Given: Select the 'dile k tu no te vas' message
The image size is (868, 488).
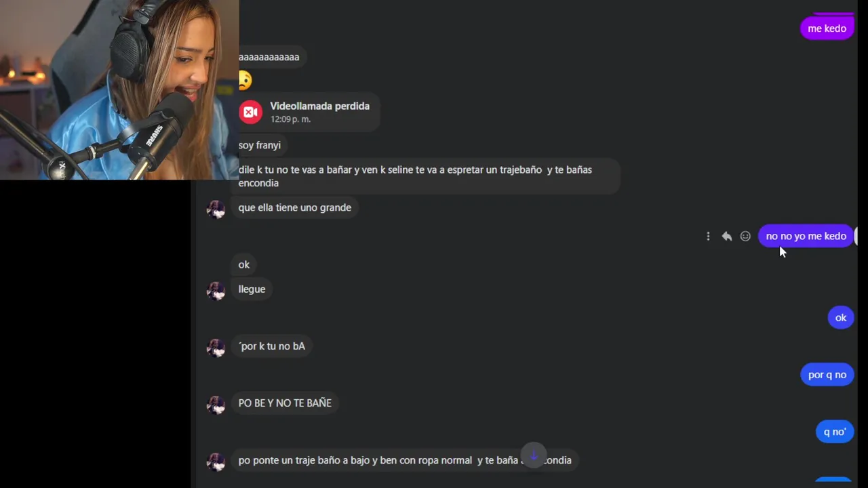Looking at the screenshot, I should pyautogui.click(x=427, y=176).
